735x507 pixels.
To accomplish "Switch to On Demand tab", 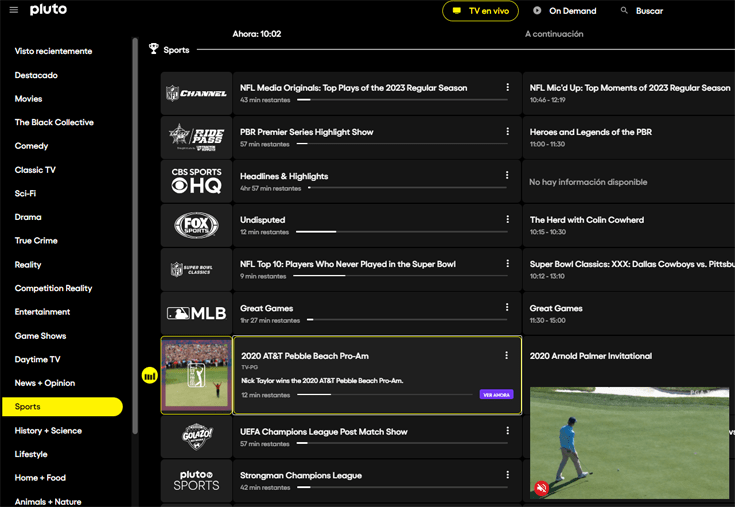I will [x=565, y=11].
